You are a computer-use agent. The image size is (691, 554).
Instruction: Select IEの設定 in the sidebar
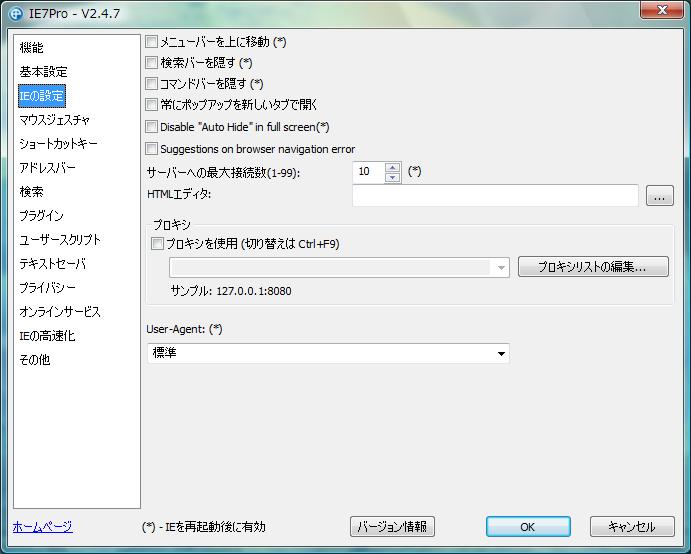click(x=42, y=96)
